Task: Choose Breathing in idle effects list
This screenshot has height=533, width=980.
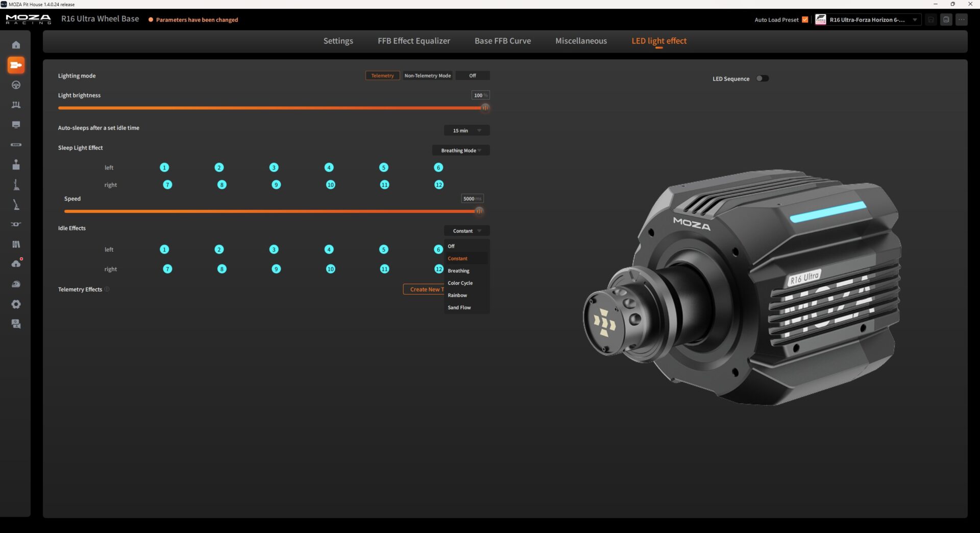Action: (467, 271)
